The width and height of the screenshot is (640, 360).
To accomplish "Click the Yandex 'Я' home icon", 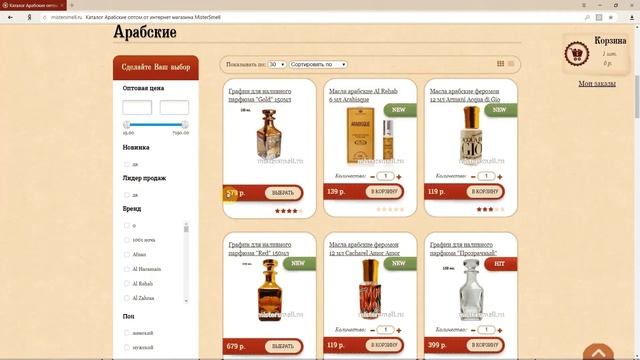I will [29, 18].
